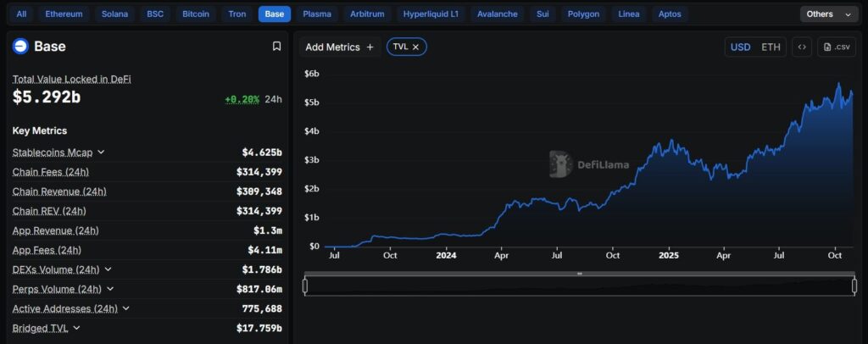868x344 pixels.
Task: Download chart data with .csv button
Action: coord(836,47)
